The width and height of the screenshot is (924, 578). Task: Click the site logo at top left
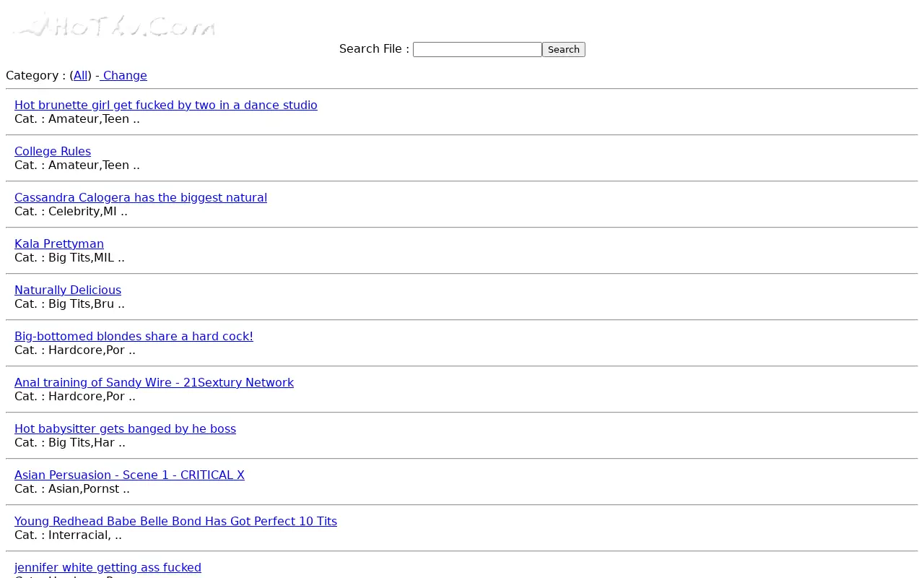coord(114,25)
